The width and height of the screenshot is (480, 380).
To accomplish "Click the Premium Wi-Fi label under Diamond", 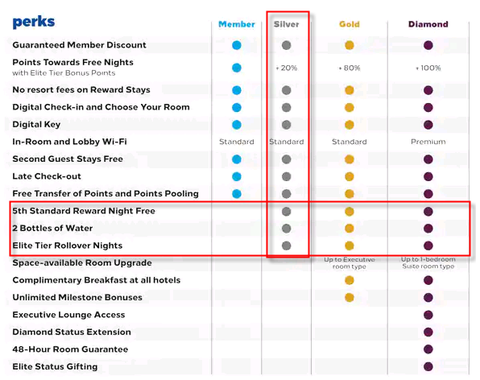I will (x=428, y=142).
